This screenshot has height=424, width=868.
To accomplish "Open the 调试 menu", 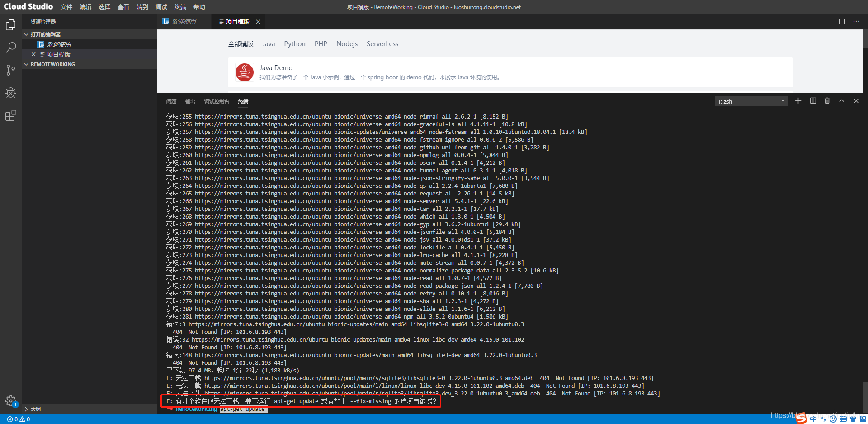I will coord(161,7).
